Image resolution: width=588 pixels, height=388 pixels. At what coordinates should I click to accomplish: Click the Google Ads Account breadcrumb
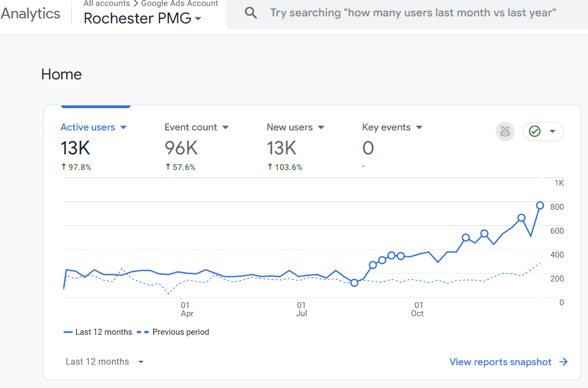179,3
